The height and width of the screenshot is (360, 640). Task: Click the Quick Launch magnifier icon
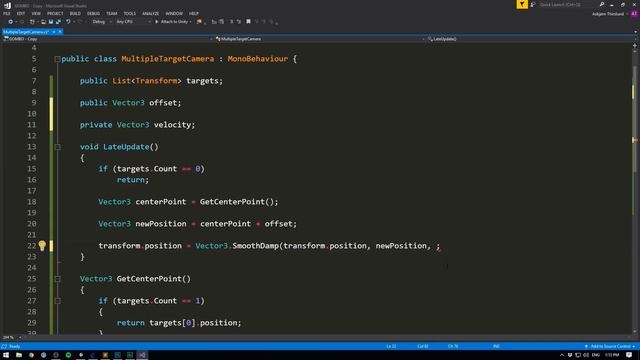coord(602,4)
